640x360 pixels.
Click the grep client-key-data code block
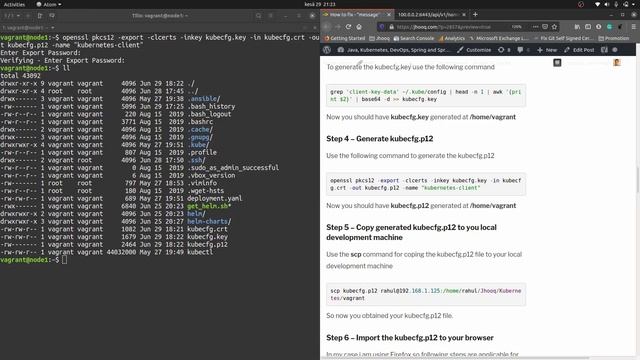426,96
